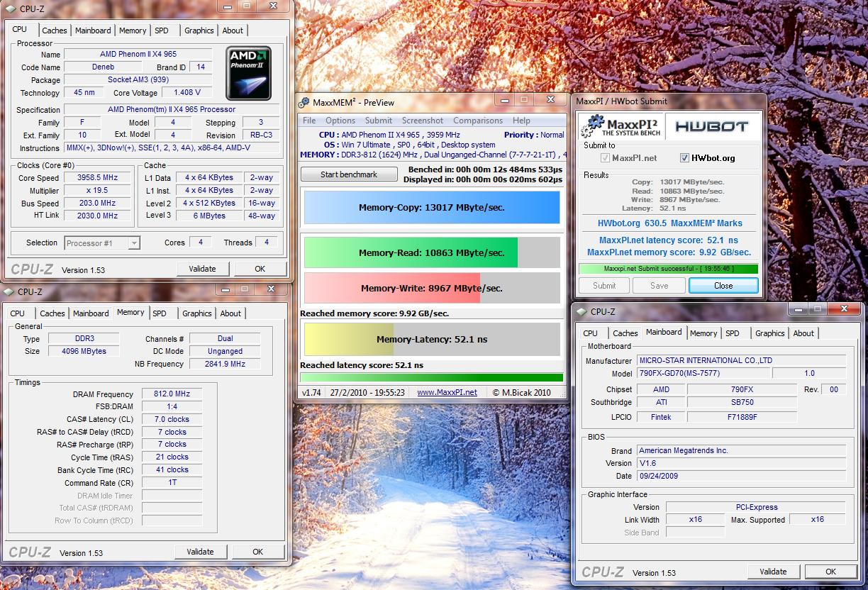The image size is (868, 590).
Task: Click OK in CPU-Z mainboard window
Action: (830, 572)
